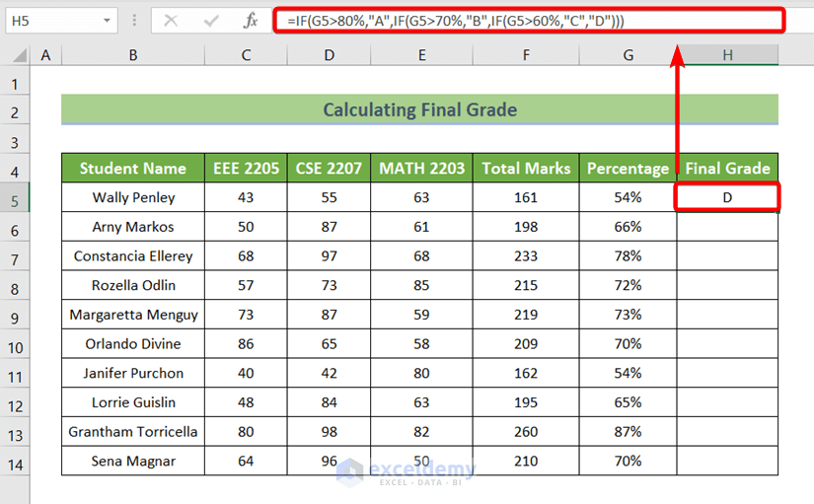Click Total Marks value 260

[x=526, y=432]
